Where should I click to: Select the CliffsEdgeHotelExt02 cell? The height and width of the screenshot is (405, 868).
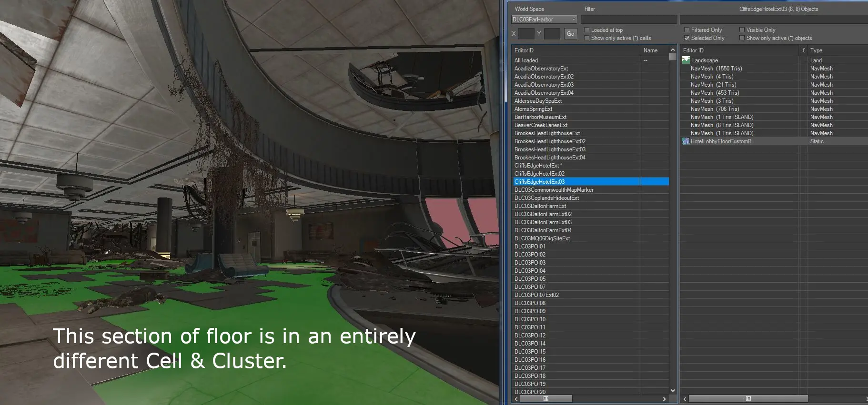pyautogui.click(x=590, y=174)
